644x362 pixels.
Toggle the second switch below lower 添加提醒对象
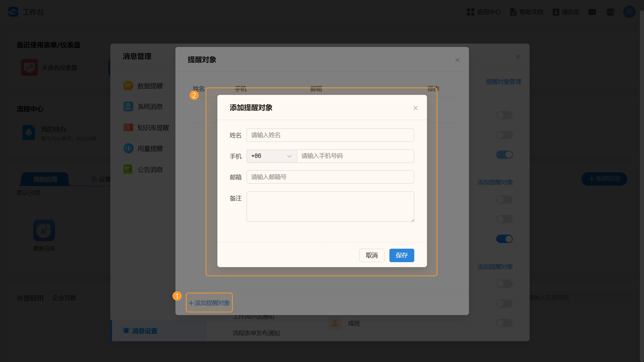pos(504,303)
